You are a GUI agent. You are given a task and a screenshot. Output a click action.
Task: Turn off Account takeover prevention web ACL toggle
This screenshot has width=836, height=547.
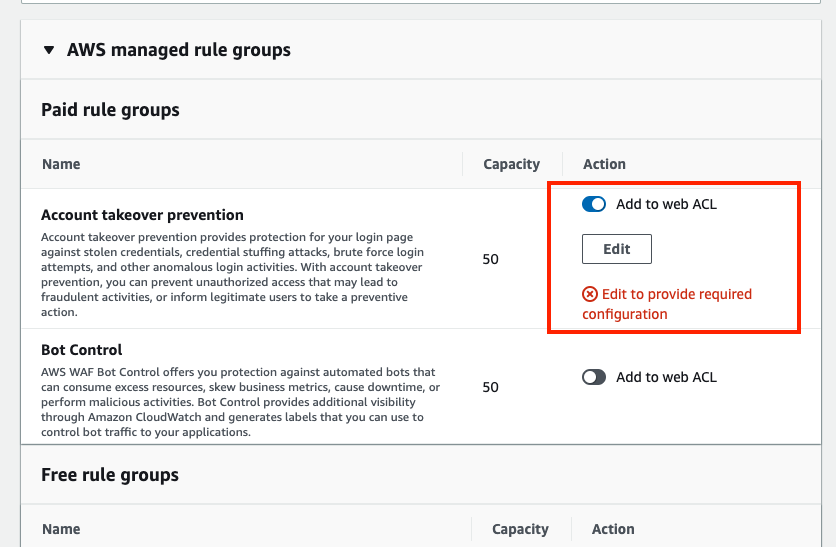(593, 204)
